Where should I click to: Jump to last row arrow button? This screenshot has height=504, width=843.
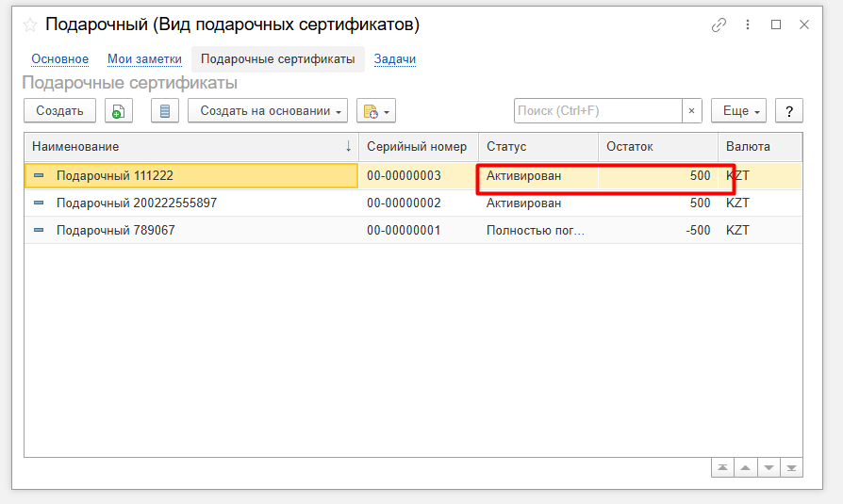coord(792,467)
